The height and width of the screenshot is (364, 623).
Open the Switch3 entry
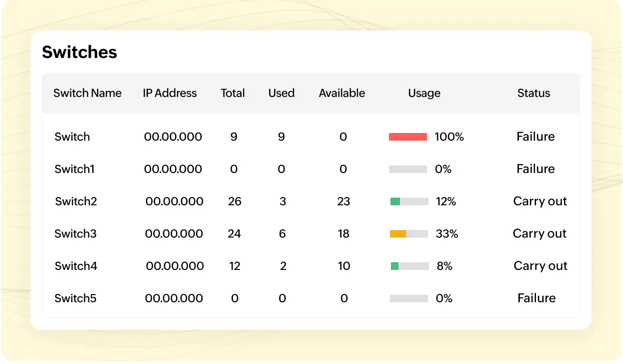point(76,234)
